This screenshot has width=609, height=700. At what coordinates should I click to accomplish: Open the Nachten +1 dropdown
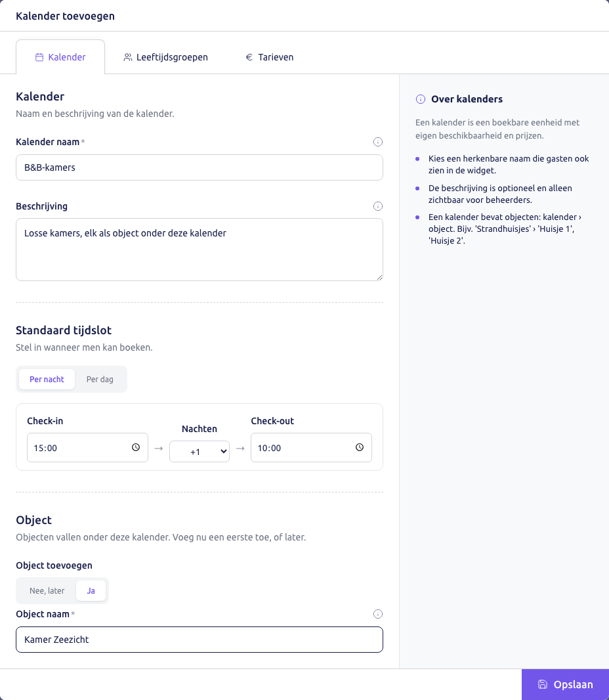click(199, 451)
